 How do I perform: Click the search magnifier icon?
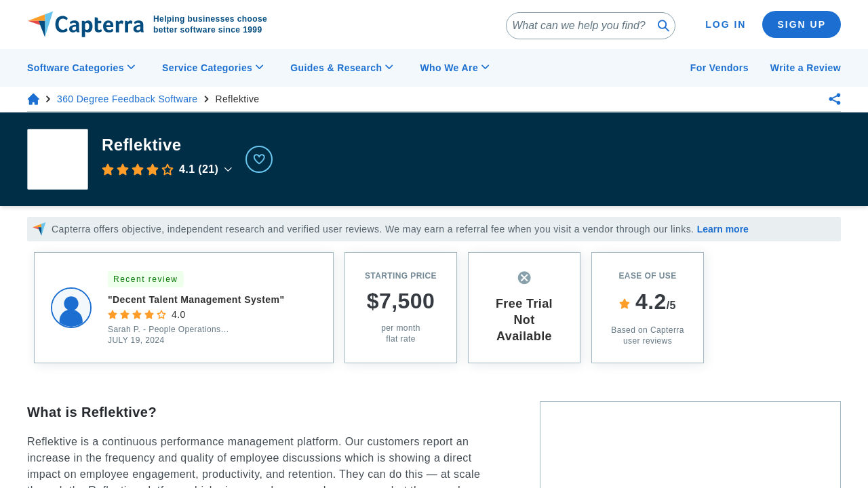[663, 26]
